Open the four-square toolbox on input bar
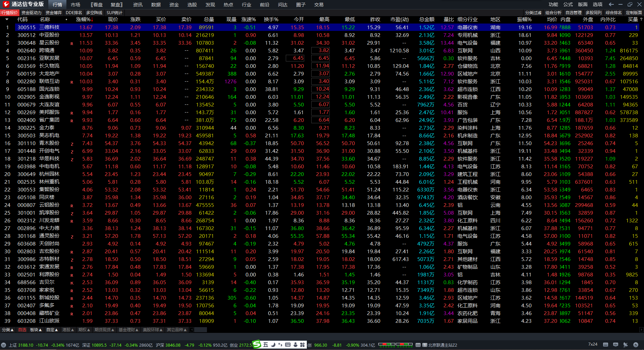 302,345
